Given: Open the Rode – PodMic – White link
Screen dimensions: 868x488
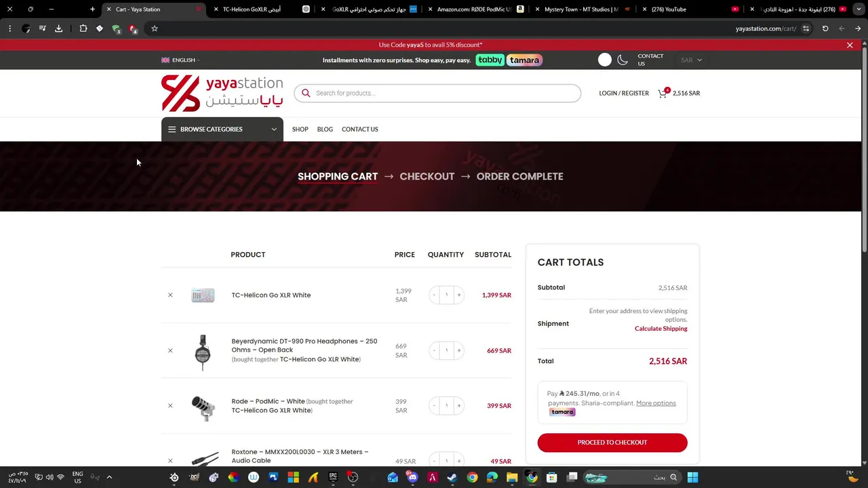Looking at the screenshot, I should click(268, 401).
